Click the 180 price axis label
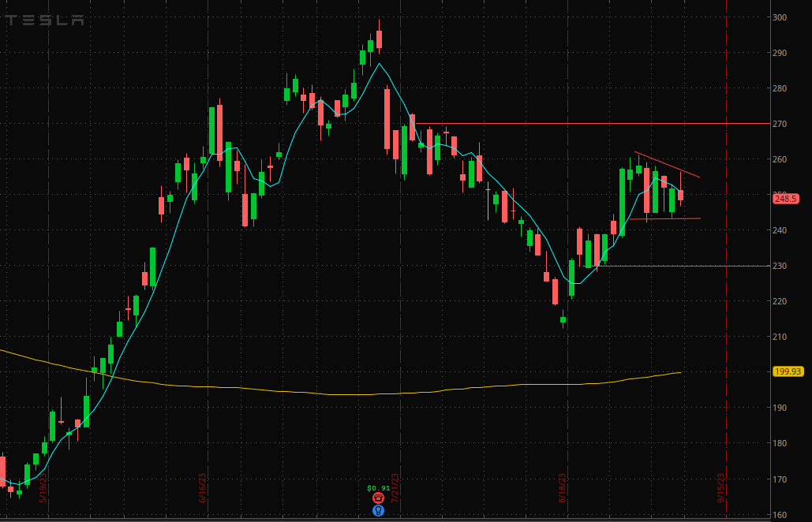This screenshot has height=522, width=812. point(780,443)
